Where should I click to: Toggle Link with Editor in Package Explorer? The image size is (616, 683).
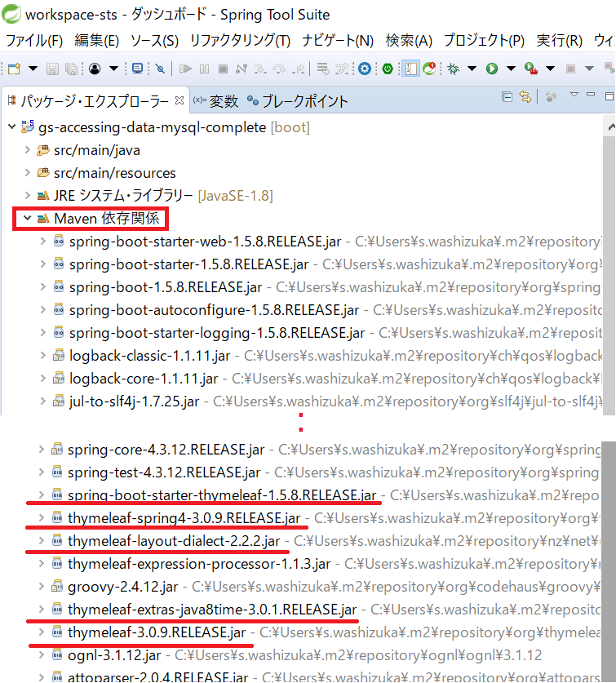point(525,97)
